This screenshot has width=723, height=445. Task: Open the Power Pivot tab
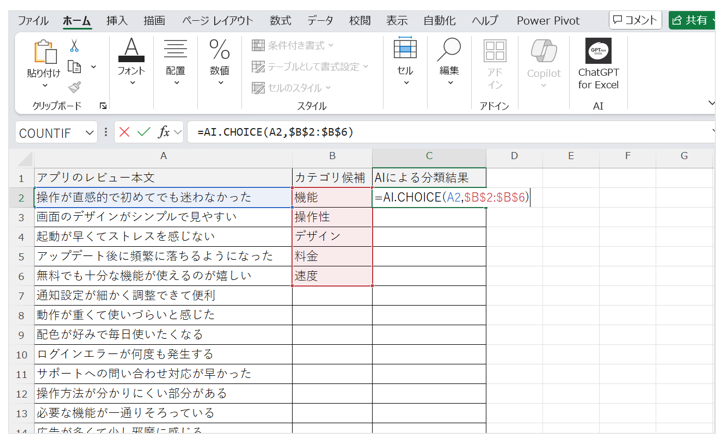pyautogui.click(x=548, y=21)
